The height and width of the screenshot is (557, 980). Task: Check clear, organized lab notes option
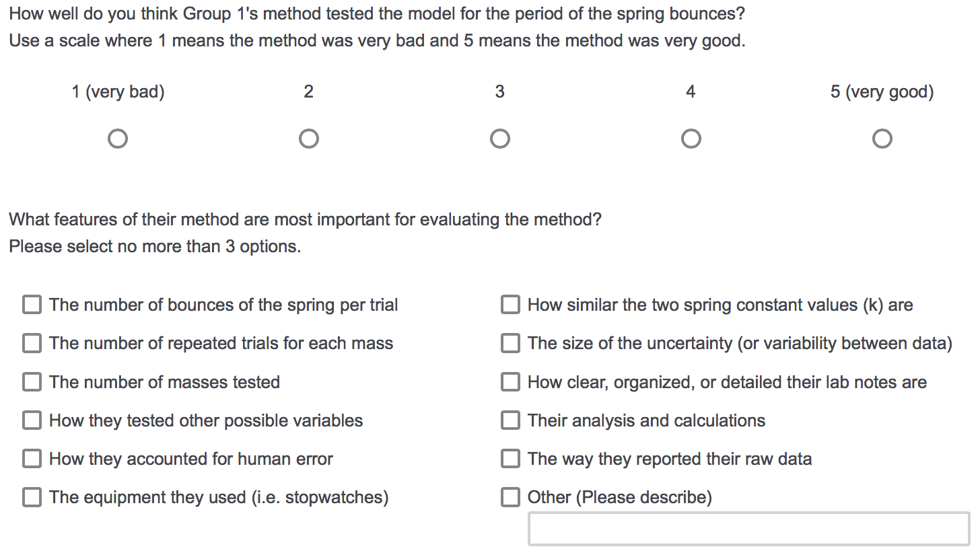(510, 382)
